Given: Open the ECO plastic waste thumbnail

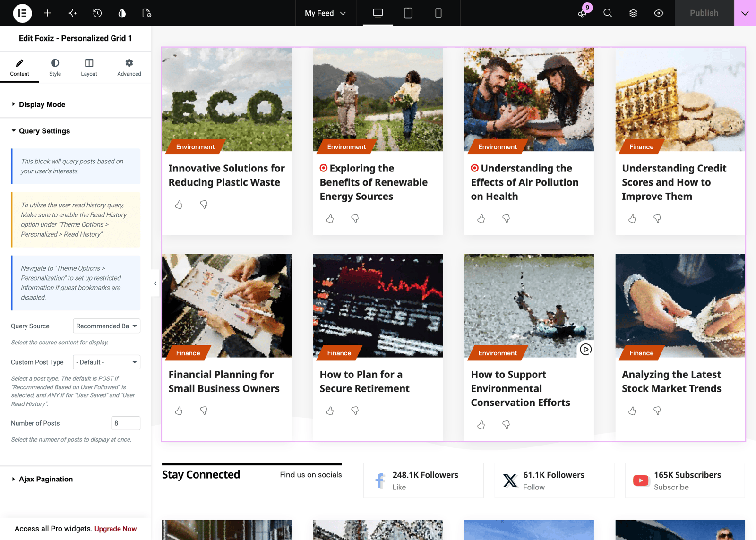Looking at the screenshot, I should pyautogui.click(x=227, y=99).
